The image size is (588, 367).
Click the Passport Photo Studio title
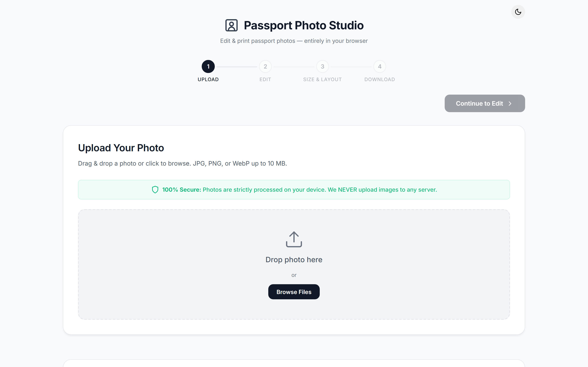pyautogui.click(x=304, y=25)
